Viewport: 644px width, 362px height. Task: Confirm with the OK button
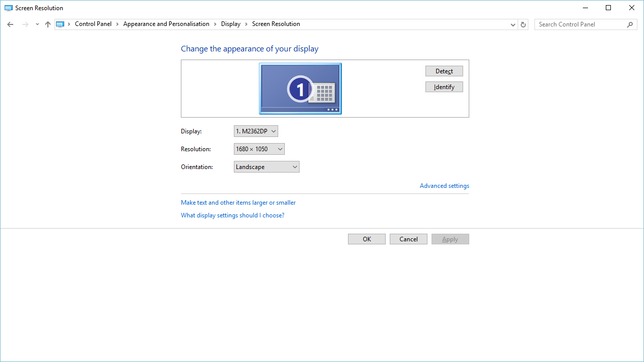click(x=367, y=239)
